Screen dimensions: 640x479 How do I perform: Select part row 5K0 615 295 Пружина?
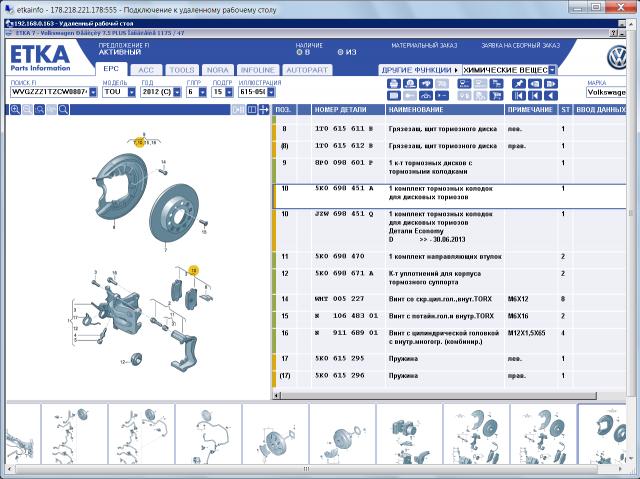[x=449, y=362]
